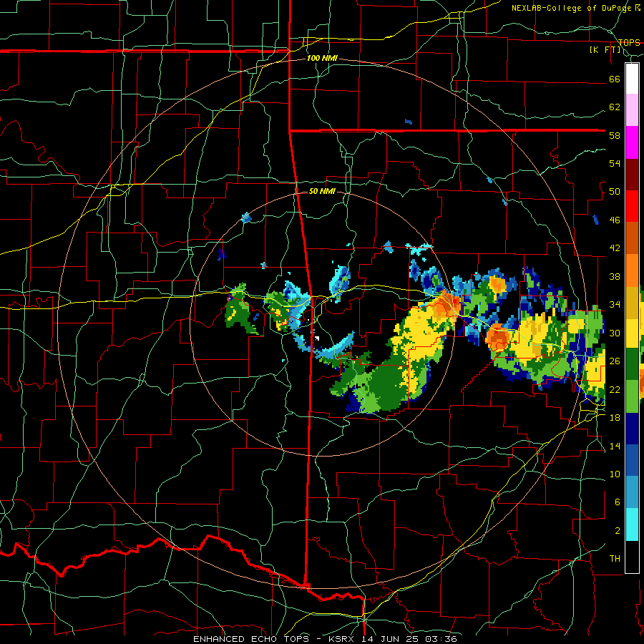Image resolution: width=644 pixels, height=644 pixels.
Task: Click the TOPS legend title
Action: (x=629, y=42)
